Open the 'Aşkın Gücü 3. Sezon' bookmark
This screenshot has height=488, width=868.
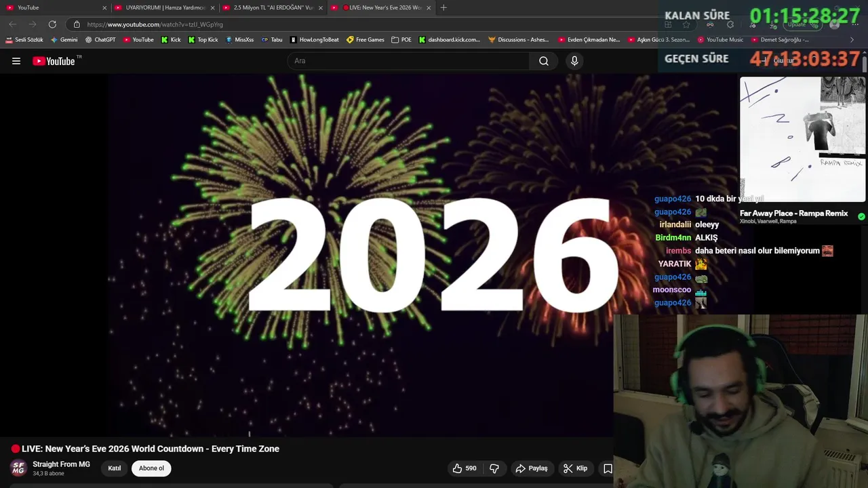pyautogui.click(x=659, y=40)
